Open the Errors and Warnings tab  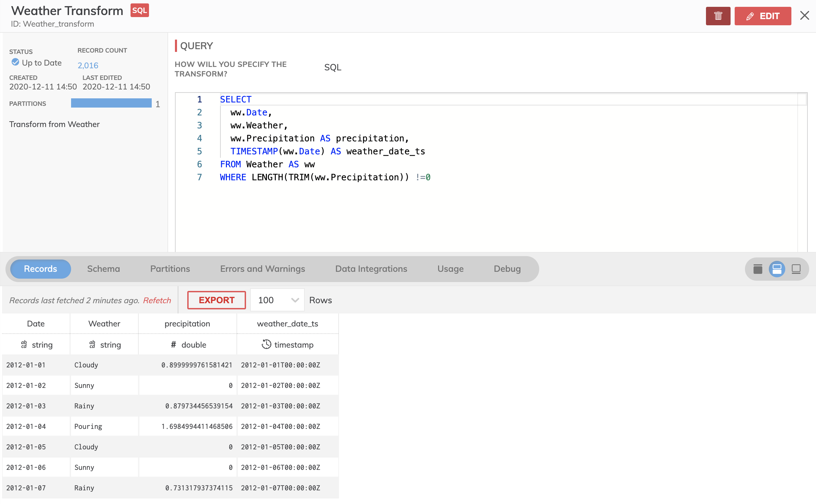[262, 269]
